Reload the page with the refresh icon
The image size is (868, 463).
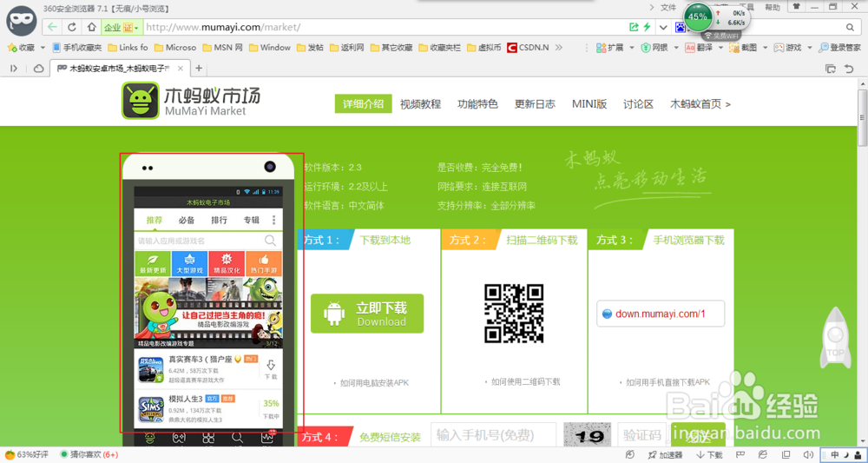pos(72,27)
